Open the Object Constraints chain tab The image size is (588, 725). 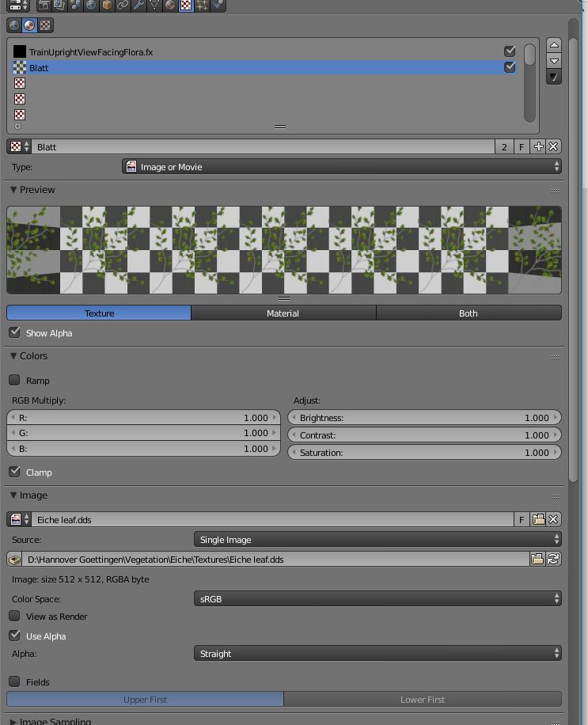[123, 5]
